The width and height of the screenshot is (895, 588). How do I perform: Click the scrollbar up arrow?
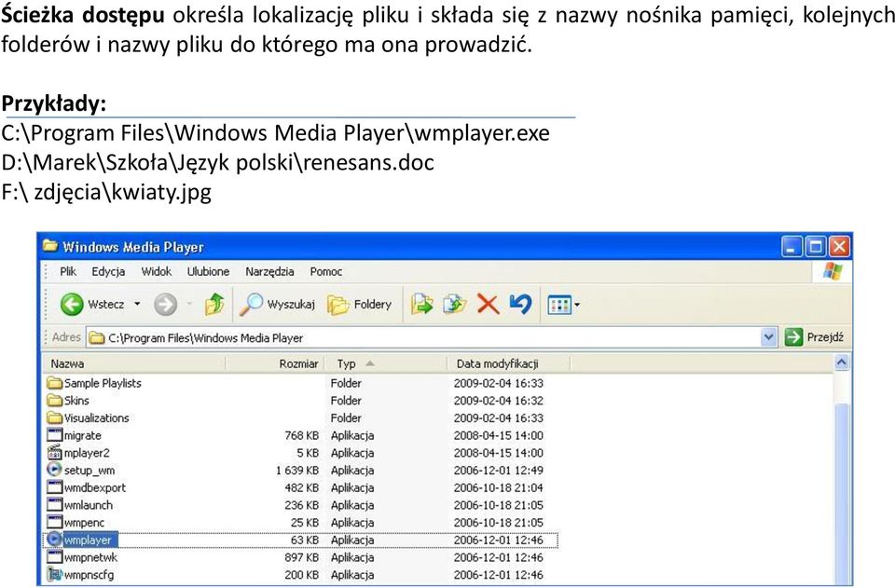[x=841, y=362]
